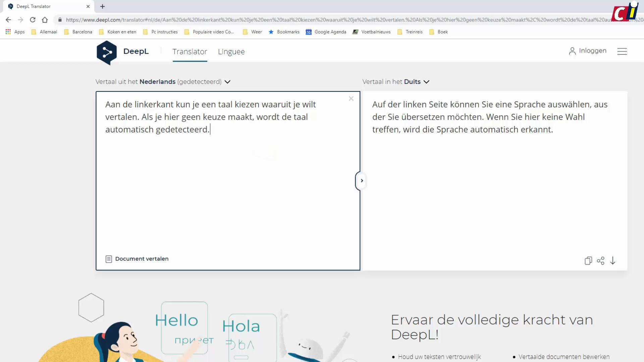Download the translation

click(x=613, y=261)
